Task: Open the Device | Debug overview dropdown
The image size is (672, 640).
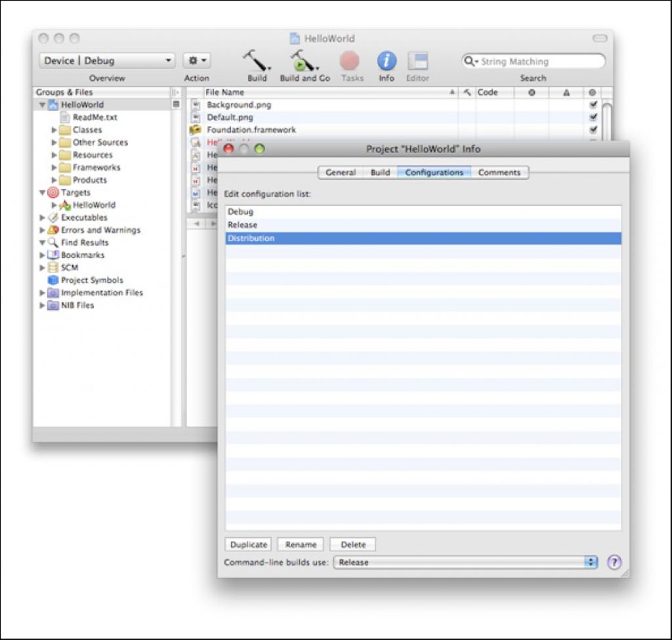Action: click(x=107, y=60)
